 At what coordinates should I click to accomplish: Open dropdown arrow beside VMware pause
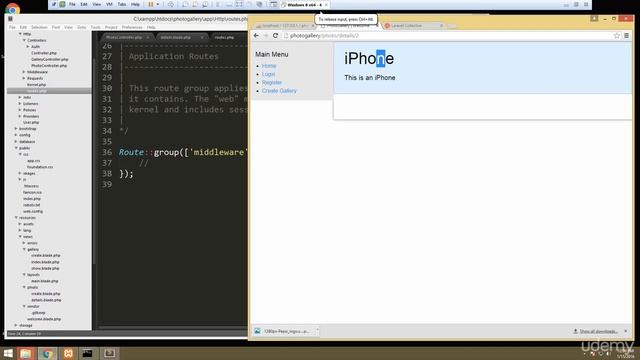[158, 4]
